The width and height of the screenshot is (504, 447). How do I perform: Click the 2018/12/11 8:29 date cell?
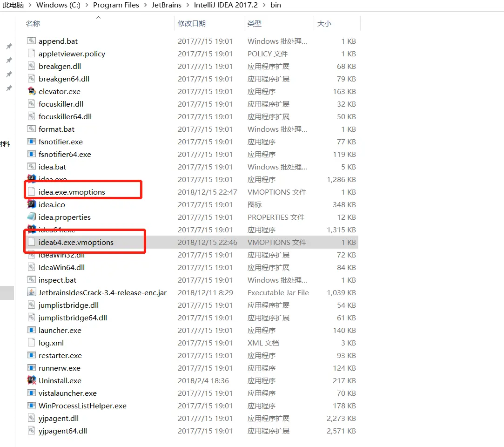tap(205, 292)
